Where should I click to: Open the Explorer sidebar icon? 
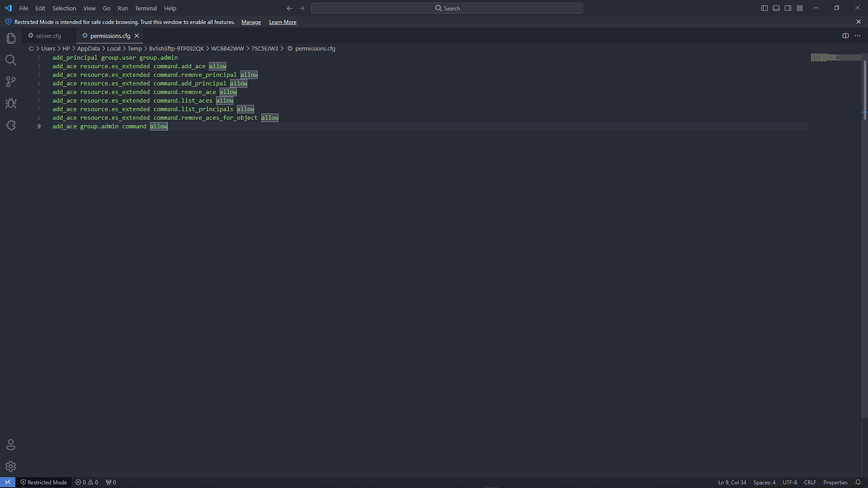coord(11,38)
